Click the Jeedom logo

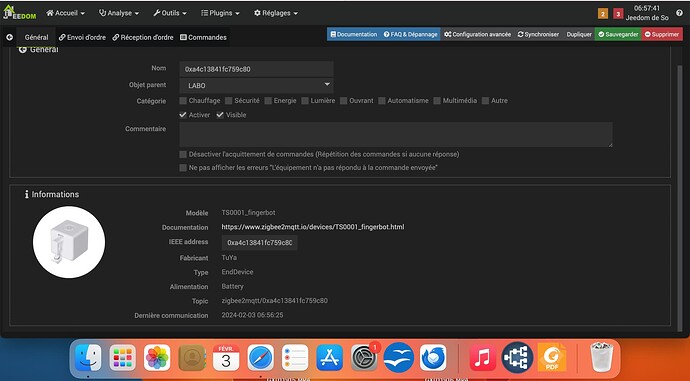tap(19, 12)
